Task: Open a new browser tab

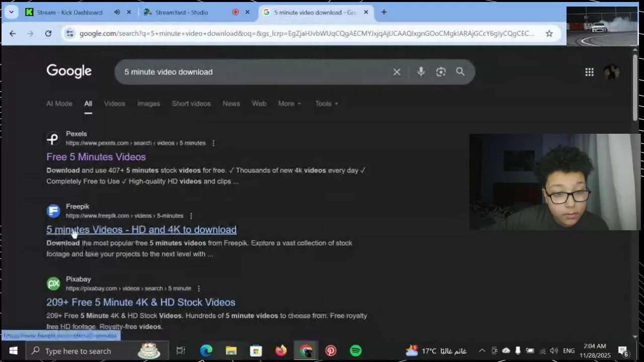Action: (x=384, y=12)
